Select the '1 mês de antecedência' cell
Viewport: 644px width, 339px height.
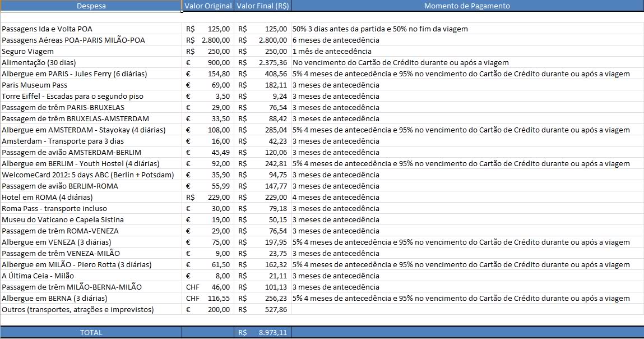coord(331,51)
